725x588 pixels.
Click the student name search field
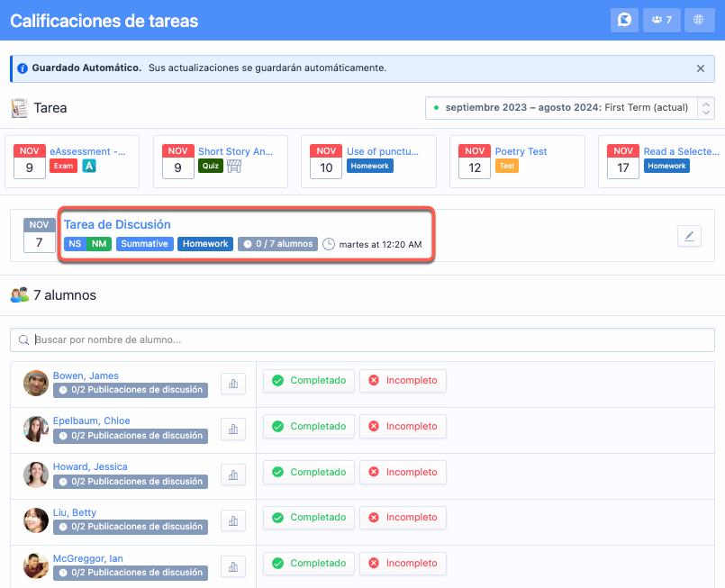pos(362,340)
